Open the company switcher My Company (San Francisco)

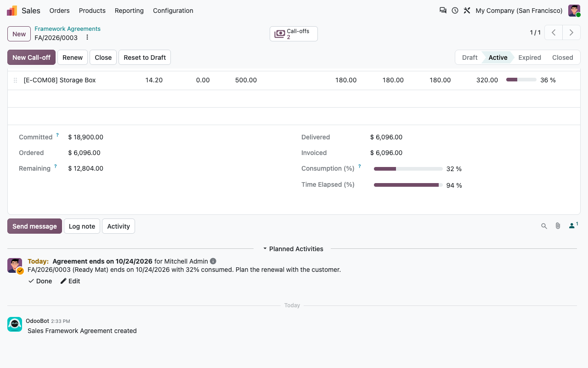(x=519, y=11)
